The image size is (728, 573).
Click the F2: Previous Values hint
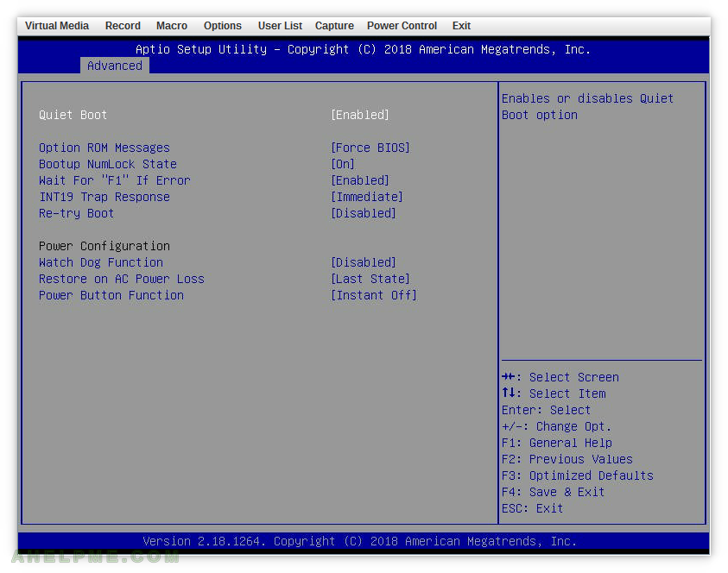coord(567,459)
